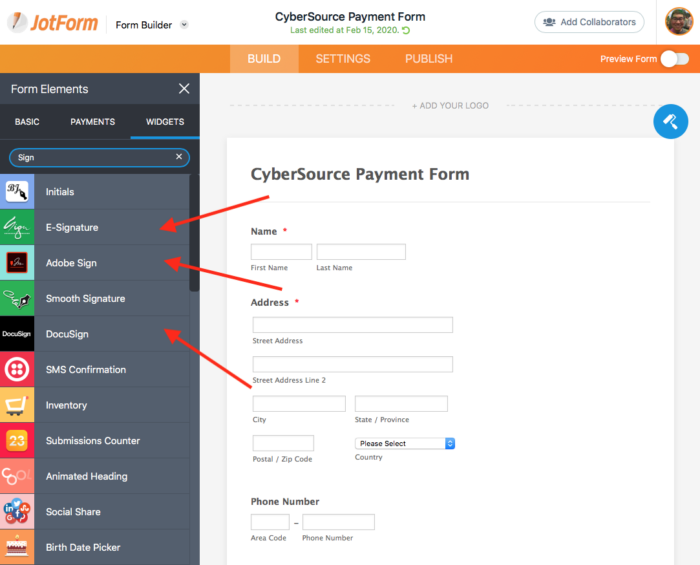700x565 pixels.
Task: Click the Inventory cart icon
Action: click(x=17, y=405)
